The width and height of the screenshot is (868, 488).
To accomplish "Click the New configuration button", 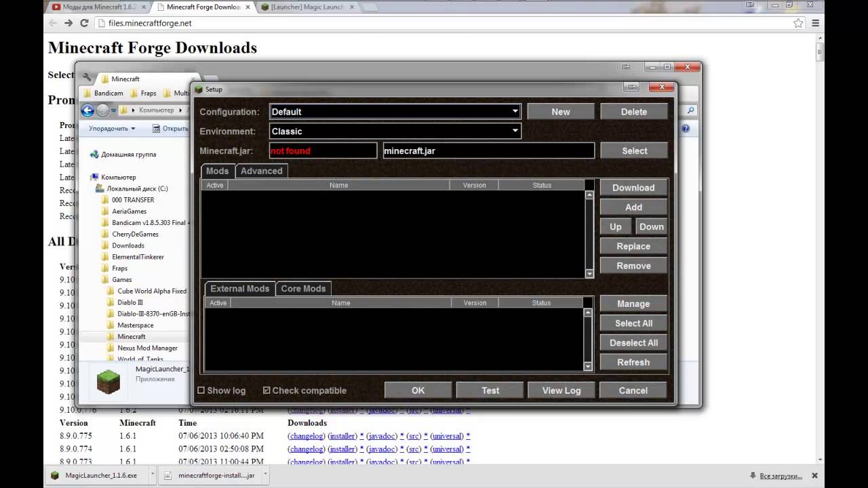I will [561, 112].
